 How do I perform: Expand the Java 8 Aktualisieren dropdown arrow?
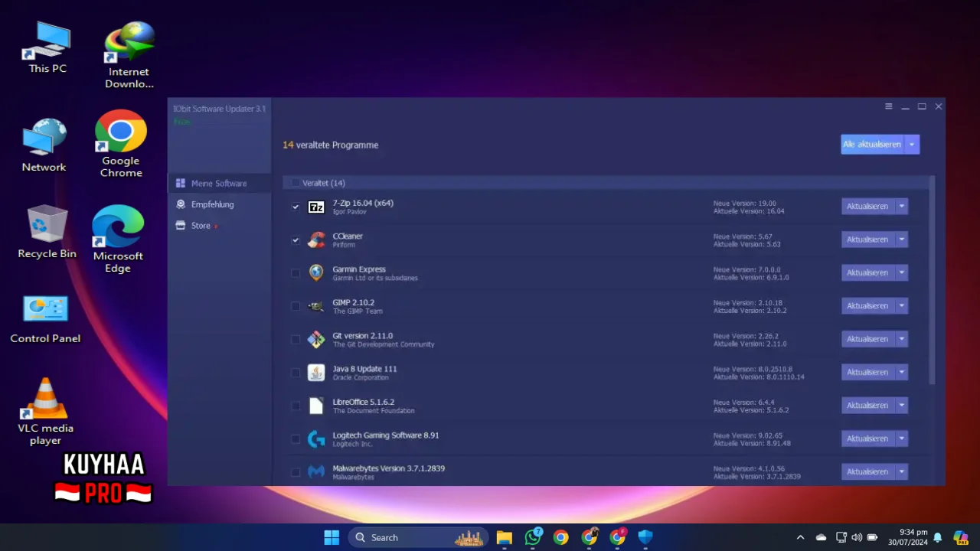click(x=902, y=372)
